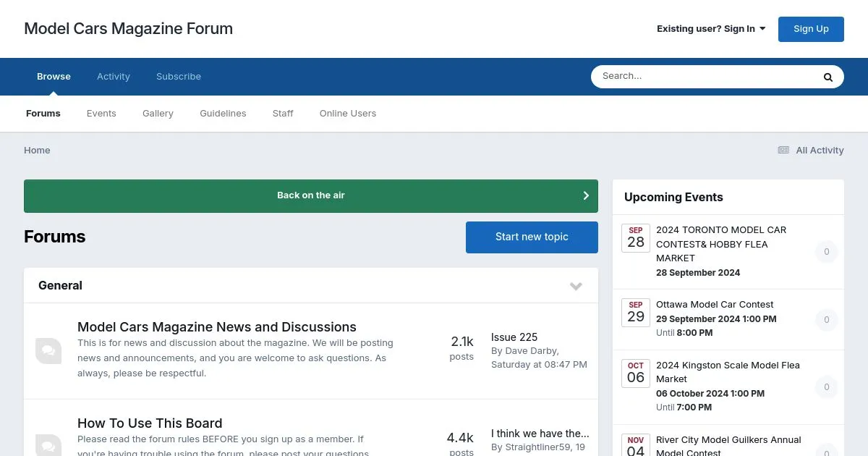
Task: Open the Back on the air announcement
Action: click(x=311, y=196)
